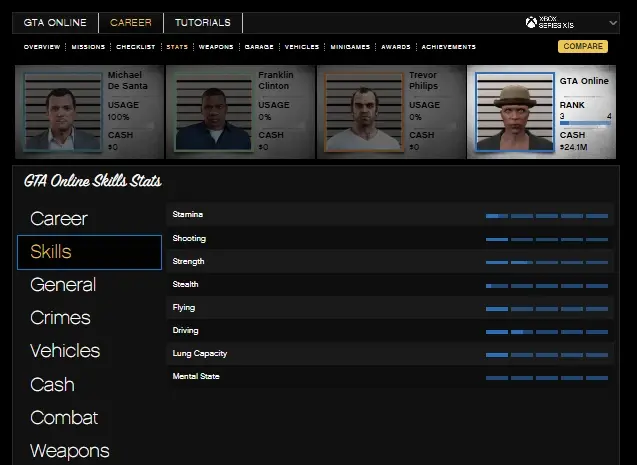
Task: Select the Combat stats category
Action: [x=64, y=418]
